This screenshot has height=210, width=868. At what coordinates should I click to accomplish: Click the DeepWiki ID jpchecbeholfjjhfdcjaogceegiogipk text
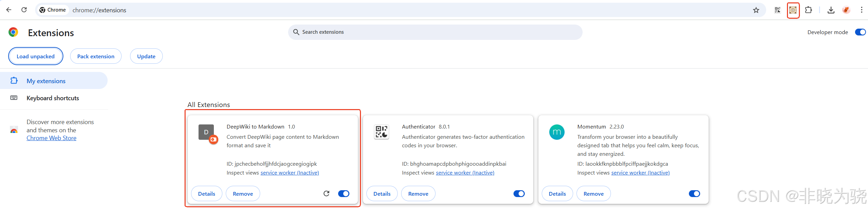(x=272, y=164)
